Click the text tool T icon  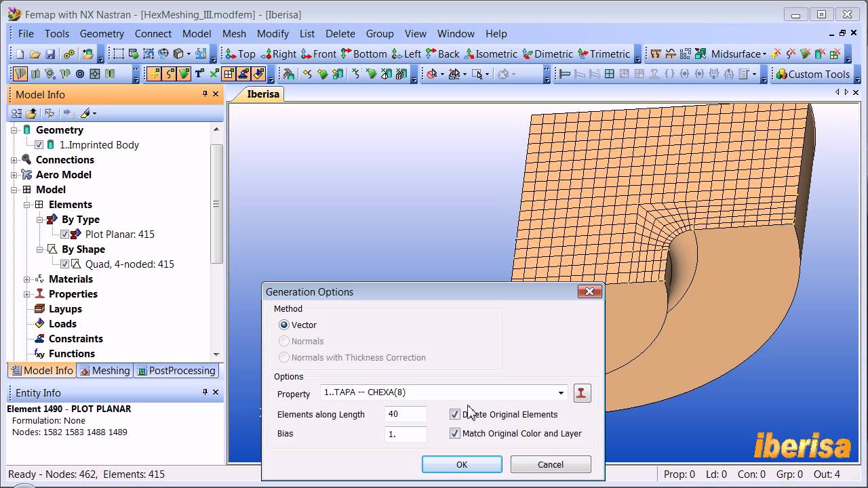pos(199,75)
